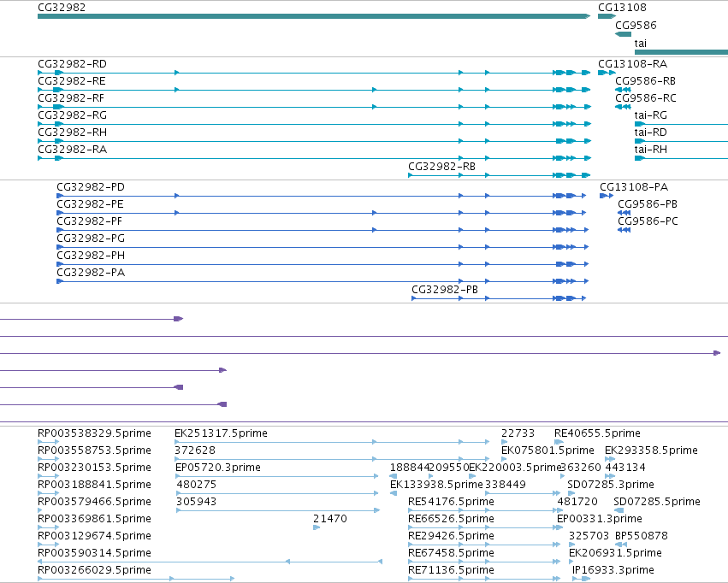Click EST RE67458.5prime
This screenshot has width=728, height=583.
[451, 554]
